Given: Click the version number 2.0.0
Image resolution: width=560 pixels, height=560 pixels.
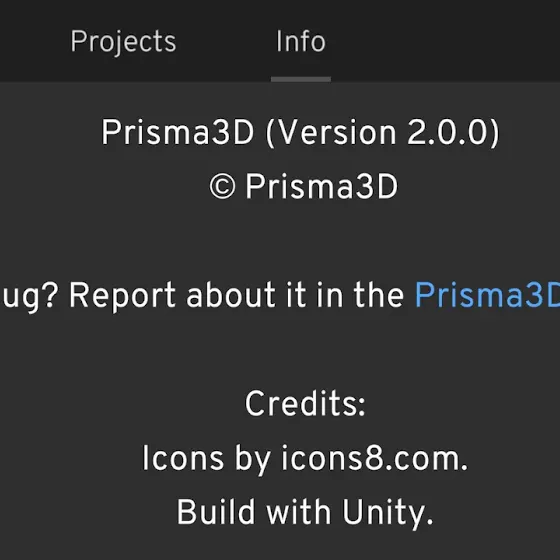Looking at the screenshot, I should pos(448,132).
